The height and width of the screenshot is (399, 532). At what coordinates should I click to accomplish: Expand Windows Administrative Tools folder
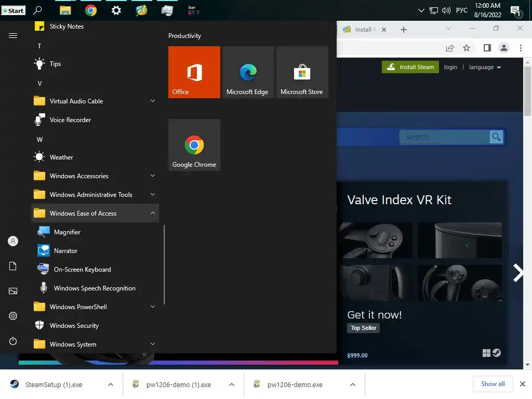[x=153, y=194]
